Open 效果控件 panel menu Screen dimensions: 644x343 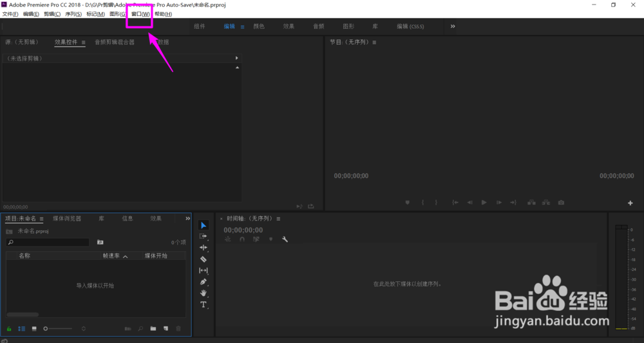[x=83, y=43]
